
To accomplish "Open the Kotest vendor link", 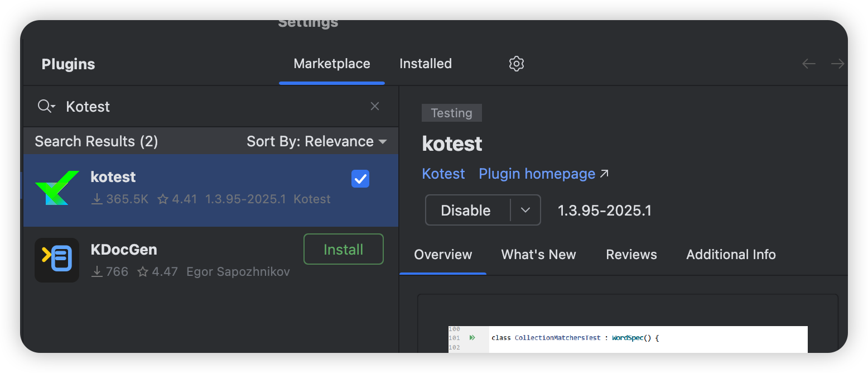I will coord(443,174).
